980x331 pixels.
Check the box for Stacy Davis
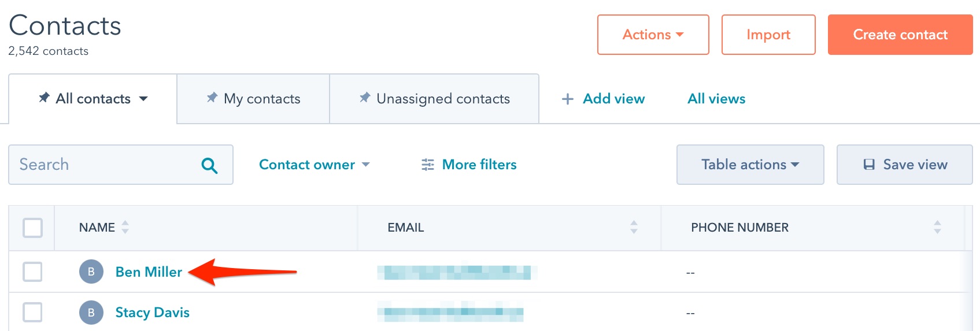(32, 313)
